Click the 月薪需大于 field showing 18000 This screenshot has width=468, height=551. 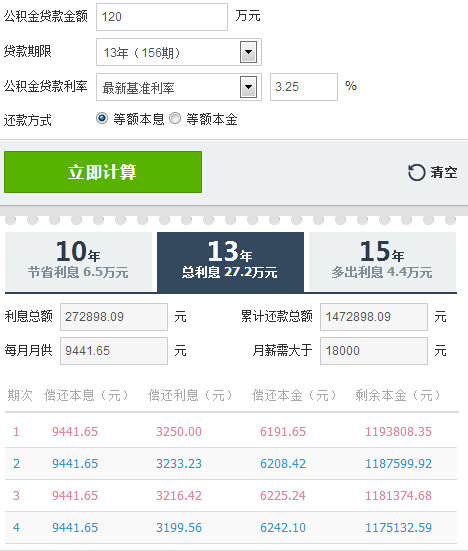(x=374, y=351)
